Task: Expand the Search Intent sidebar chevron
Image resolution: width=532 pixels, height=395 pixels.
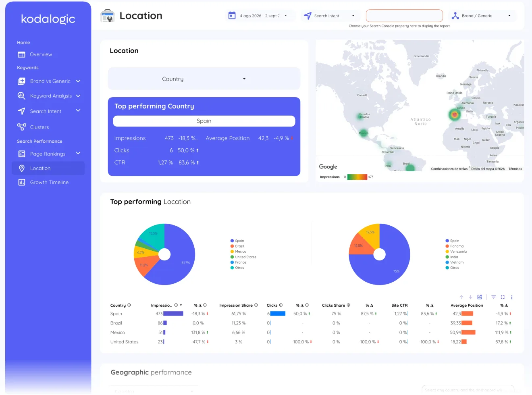Action: tap(78, 110)
